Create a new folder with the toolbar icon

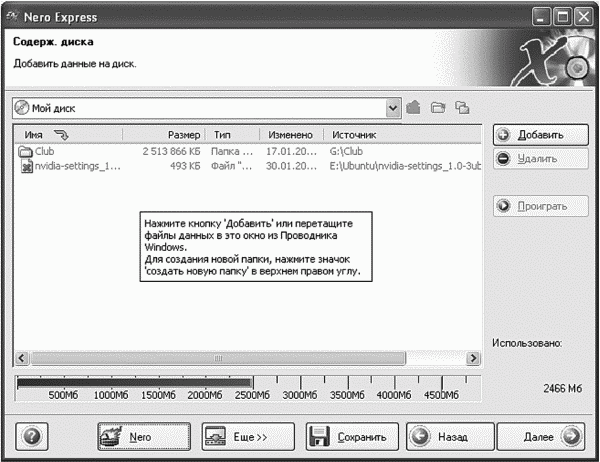coord(438,108)
